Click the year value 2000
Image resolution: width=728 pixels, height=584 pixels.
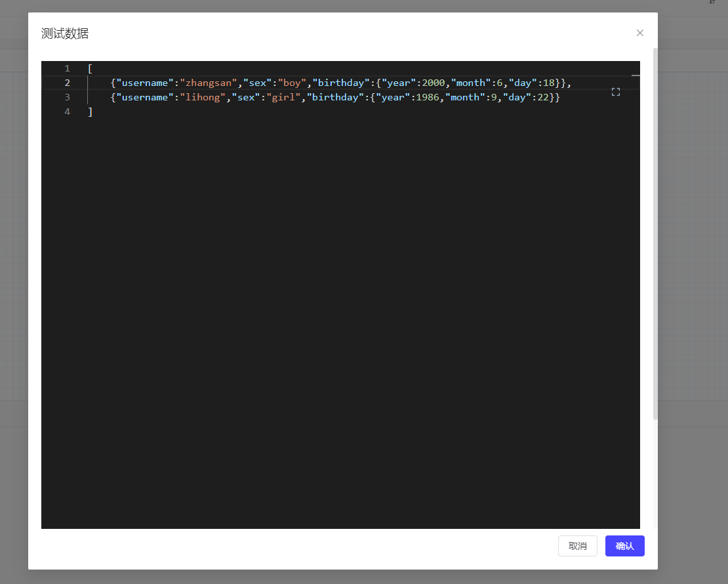pyautogui.click(x=434, y=83)
